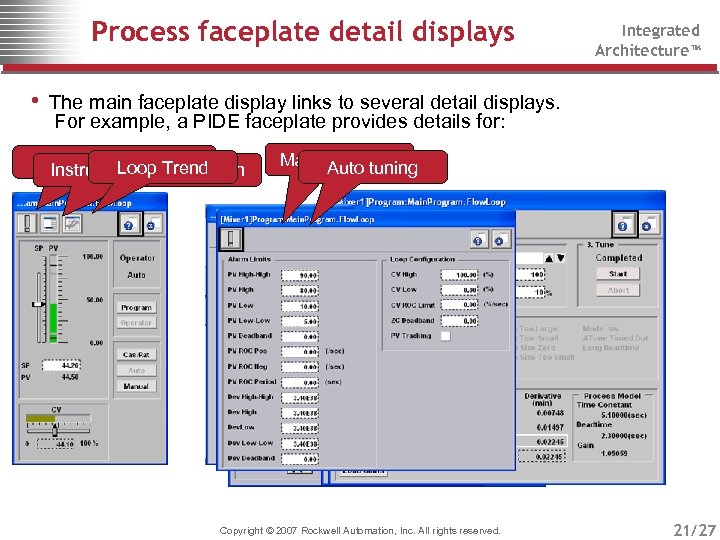Click the Manual button
This screenshot has width=720, height=540.
[136, 386]
